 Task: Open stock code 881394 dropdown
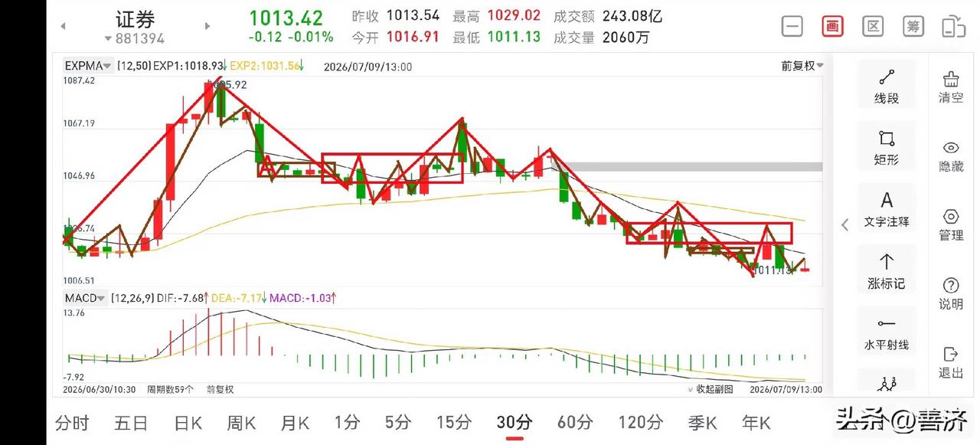(135, 38)
